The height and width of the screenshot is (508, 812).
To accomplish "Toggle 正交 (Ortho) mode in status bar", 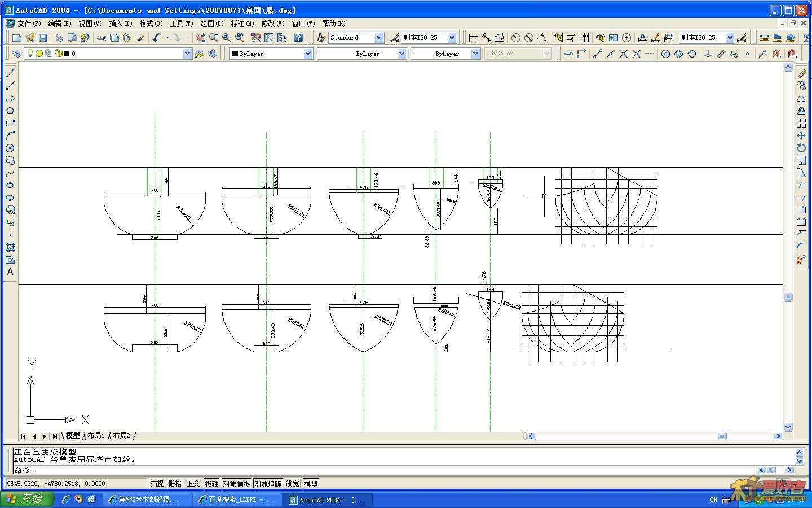I will point(193,484).
